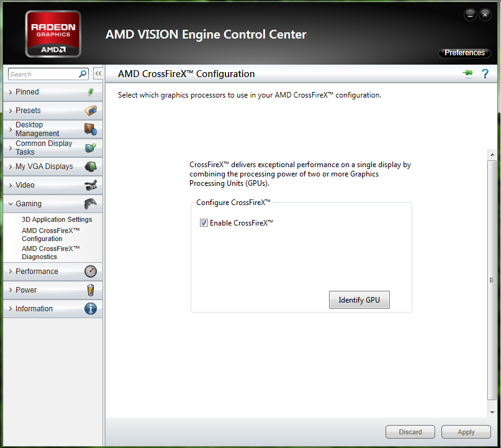This screenshot has height=448, width=501.
Task: Click the Identify GPU button
Action: click(359, 300)
